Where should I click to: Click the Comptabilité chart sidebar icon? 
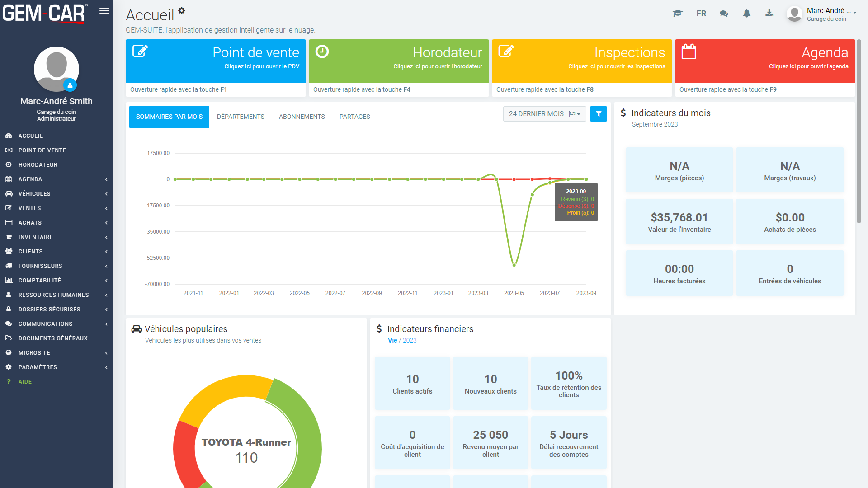point(9,280)
